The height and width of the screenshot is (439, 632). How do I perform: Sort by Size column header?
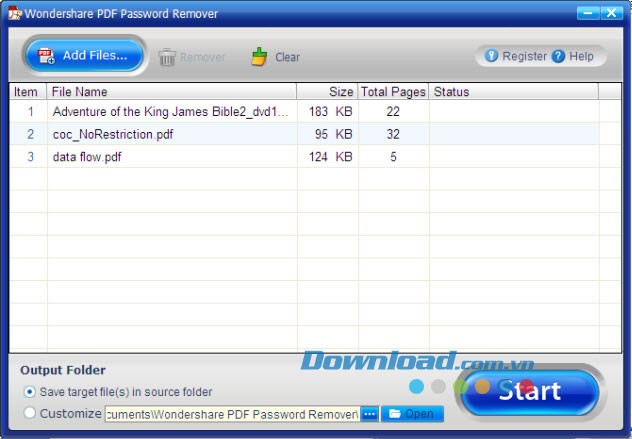pos(327,92)
